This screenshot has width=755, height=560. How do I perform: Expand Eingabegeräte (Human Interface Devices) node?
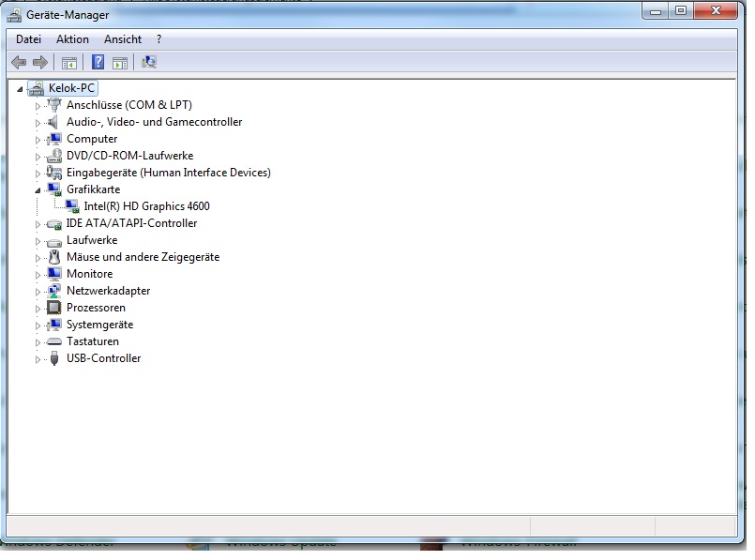coord(38,174)
